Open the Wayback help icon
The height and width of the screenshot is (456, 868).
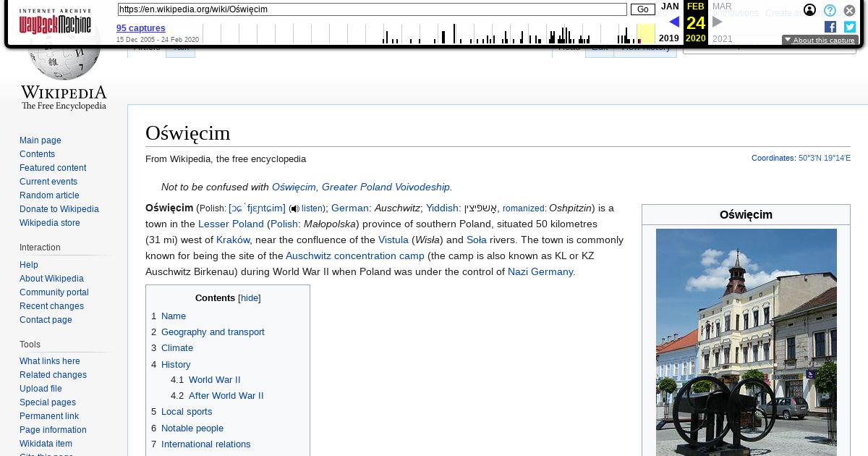(x=830, y=10)
